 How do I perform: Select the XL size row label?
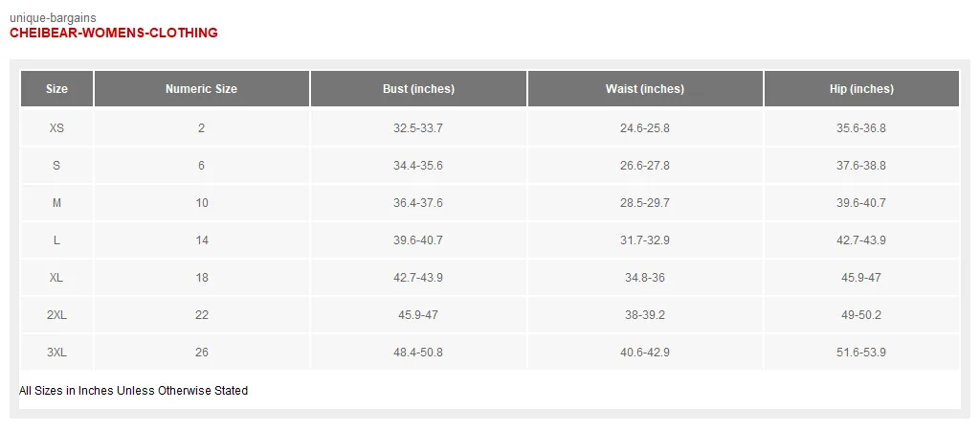click(x=56, y=278)
